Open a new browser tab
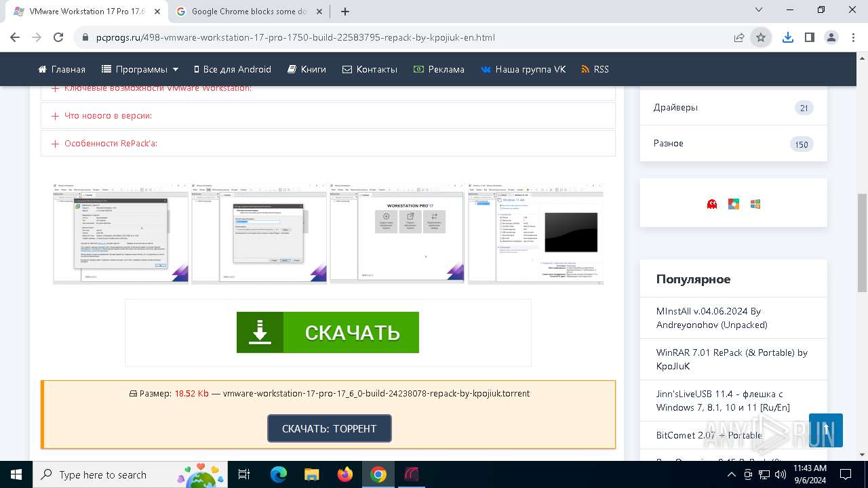Screen dimensions: 868x488 click(x=344, y=12)
